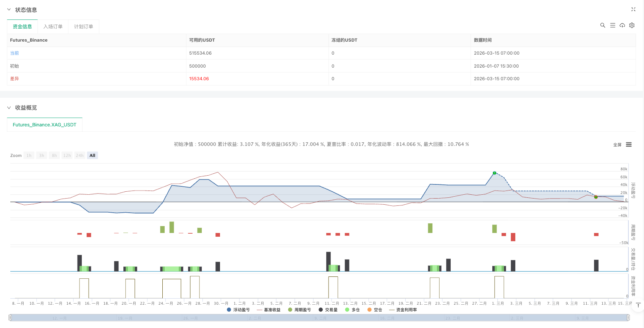Toggle the 交易量 legend series
Screen dimensions: 644x328
coord(328,310)
